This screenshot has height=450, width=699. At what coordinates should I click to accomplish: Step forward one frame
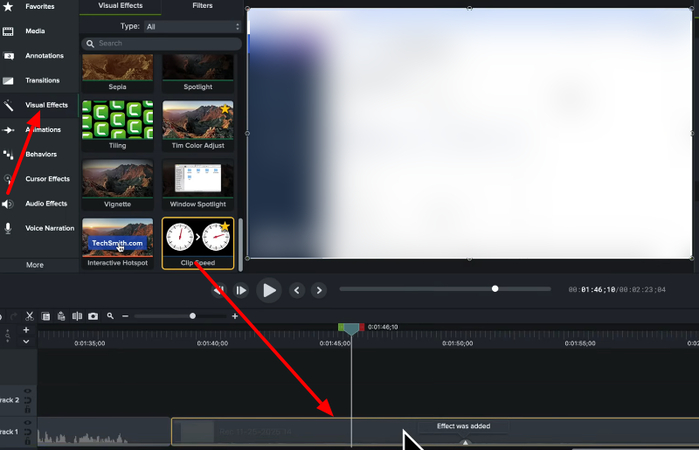[241, 291]
